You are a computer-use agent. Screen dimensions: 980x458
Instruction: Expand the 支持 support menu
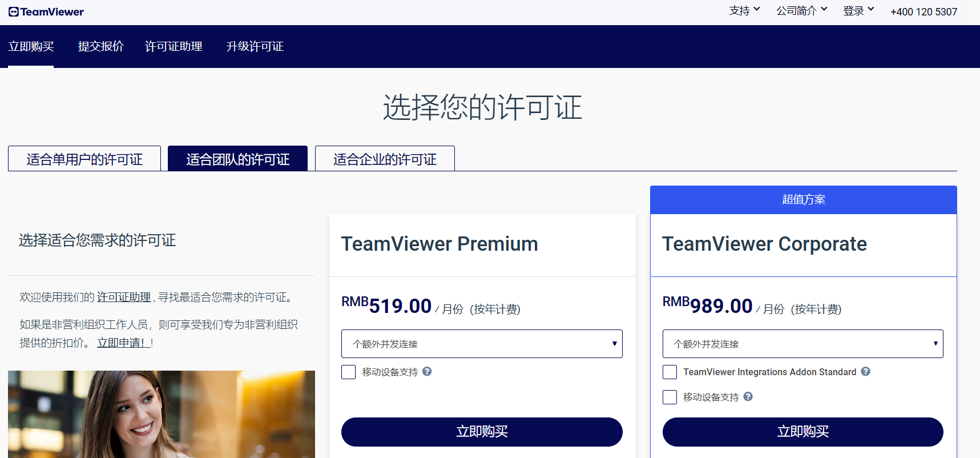(744, 11)
